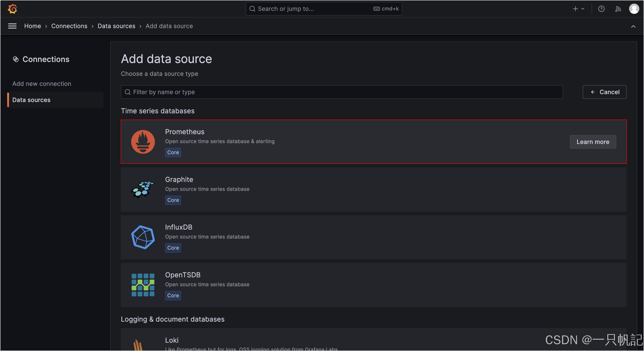The width and height of the screenshot is (644, 351).
Task: Select the Prometheus flame logo
Action: (143, 142)
